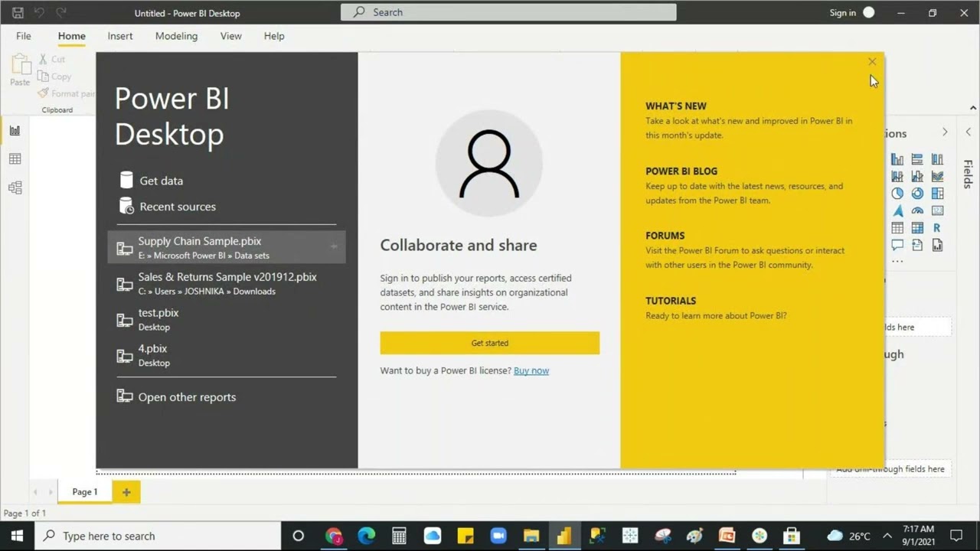Select the gauge visual

pos(917,210)
